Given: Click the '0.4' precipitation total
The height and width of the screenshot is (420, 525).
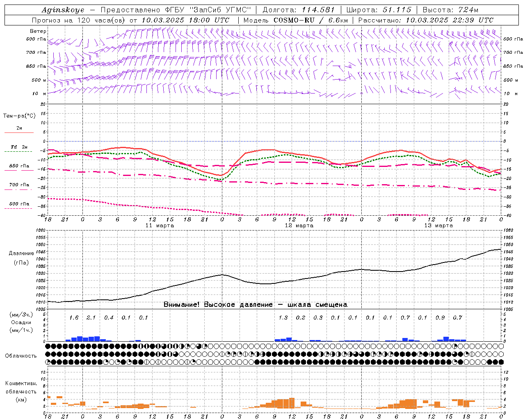Looking at the screenshot, I should coord(109,317).
